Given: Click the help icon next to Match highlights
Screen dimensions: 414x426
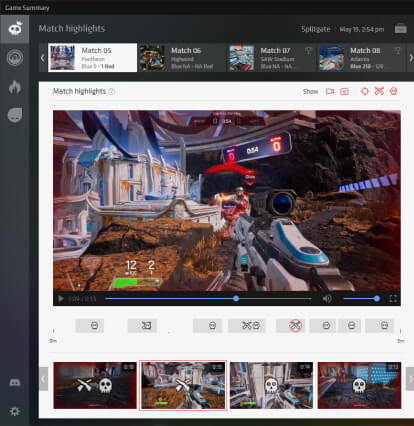Looking at the screenshot, I should (x=112, y=91).
